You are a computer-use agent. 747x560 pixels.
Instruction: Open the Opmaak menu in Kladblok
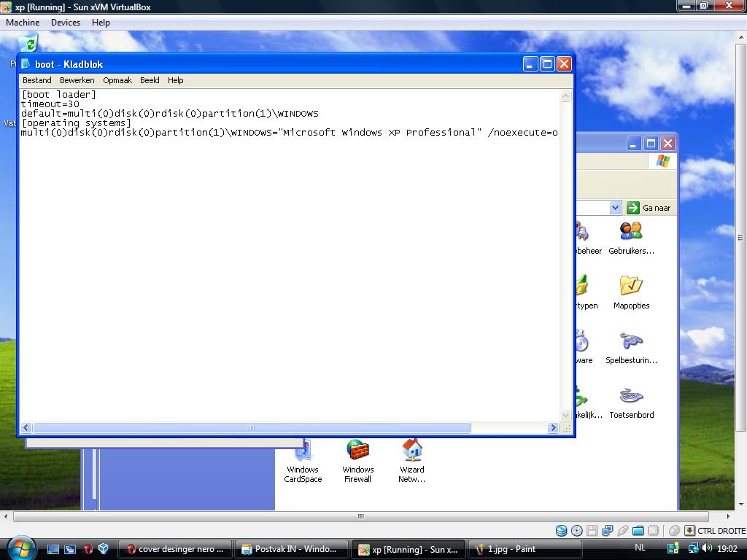pos(117,80)
